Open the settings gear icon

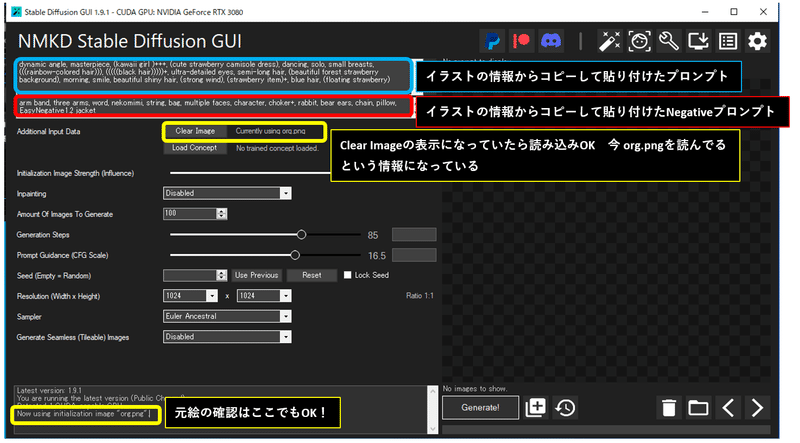tap(757, 41)
